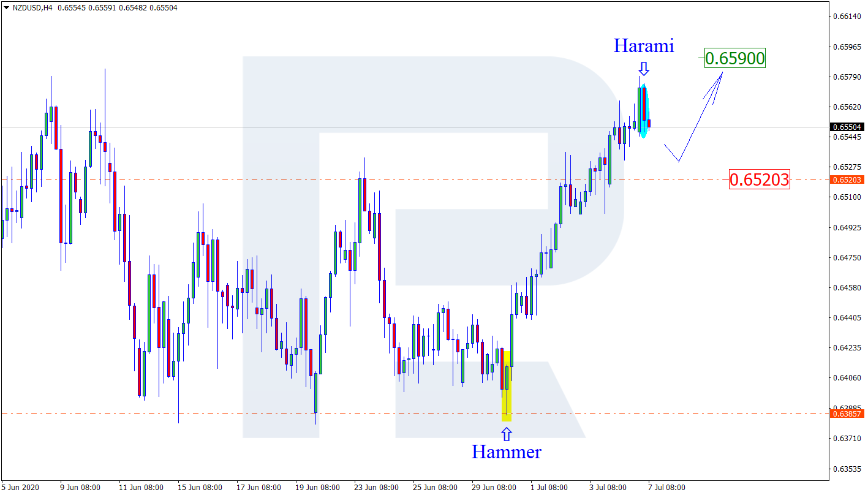Click the 25 Jun 08:00 time label

pyautogui.click(x=435, y=488)
